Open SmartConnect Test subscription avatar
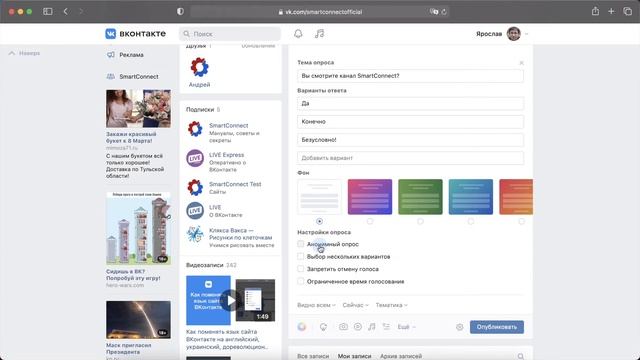The width and height of the screenshot is (640, 360). coord(195,188)
